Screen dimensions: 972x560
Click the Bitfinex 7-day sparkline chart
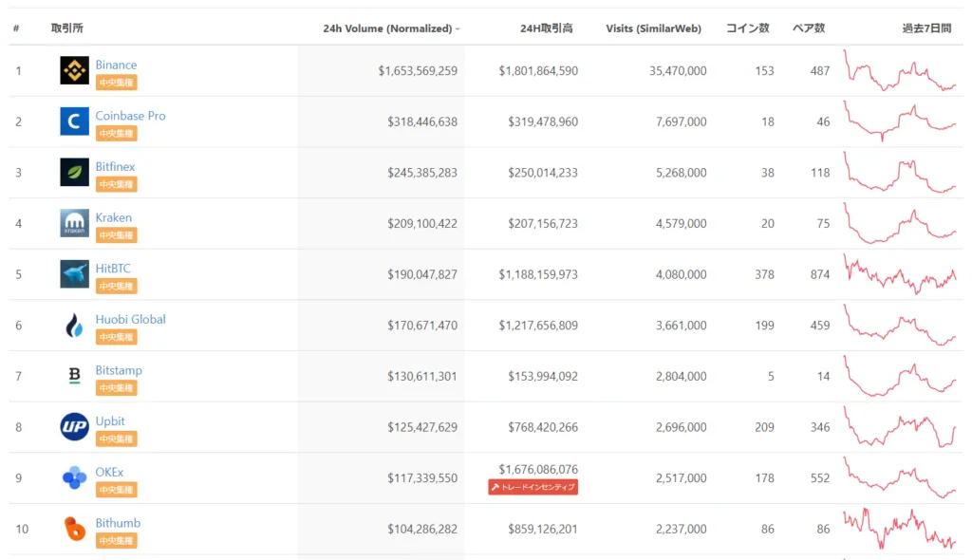pos(900,173)
